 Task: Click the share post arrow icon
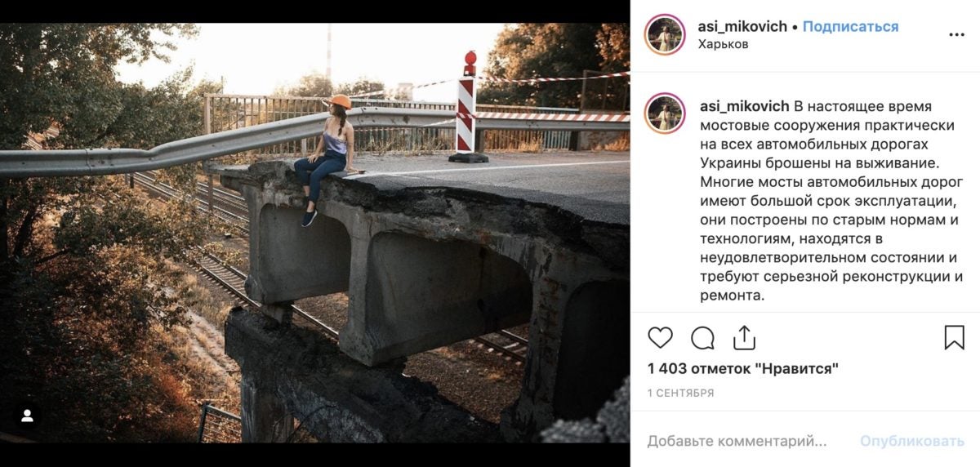(744, 338)
